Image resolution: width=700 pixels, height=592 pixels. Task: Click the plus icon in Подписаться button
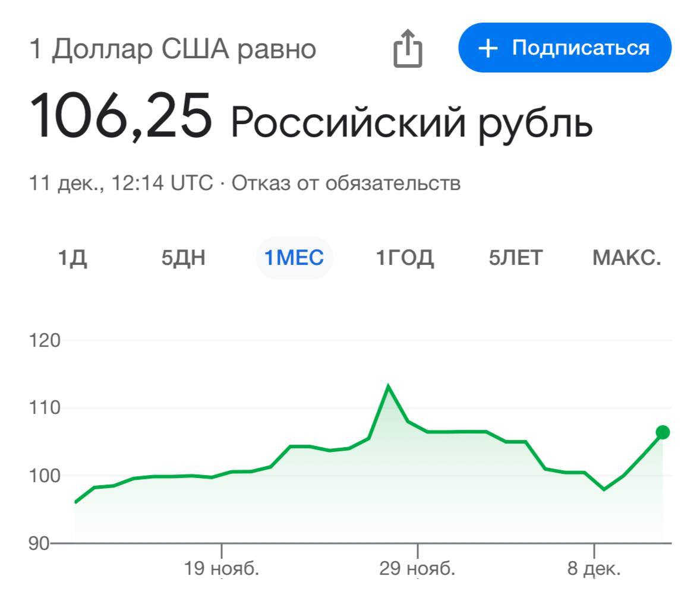point(487,49)
